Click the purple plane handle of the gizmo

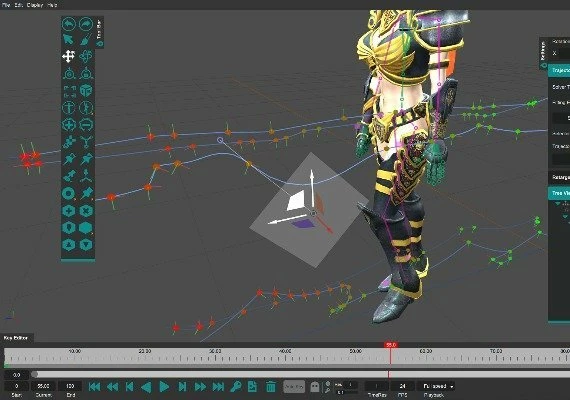(x=303, y=224)
